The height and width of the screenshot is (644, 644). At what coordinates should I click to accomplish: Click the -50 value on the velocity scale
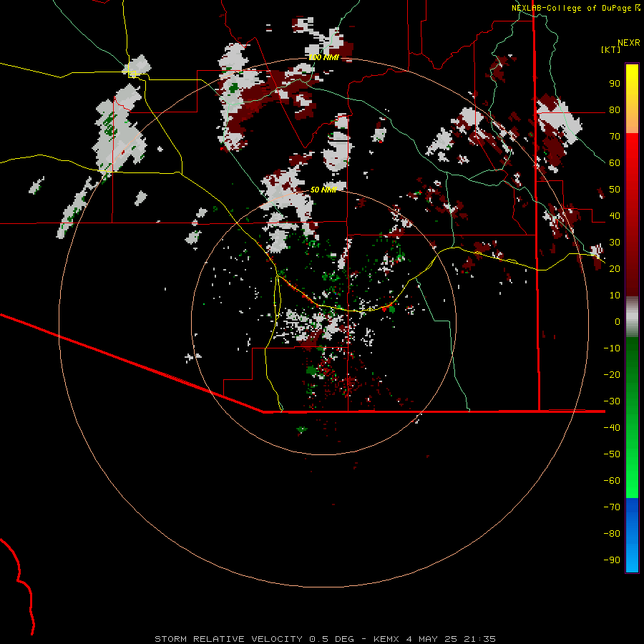[x=612, y=454]
